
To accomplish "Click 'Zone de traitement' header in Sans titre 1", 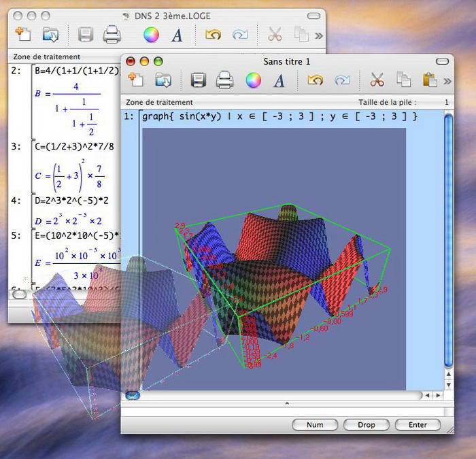I will 159,102.
